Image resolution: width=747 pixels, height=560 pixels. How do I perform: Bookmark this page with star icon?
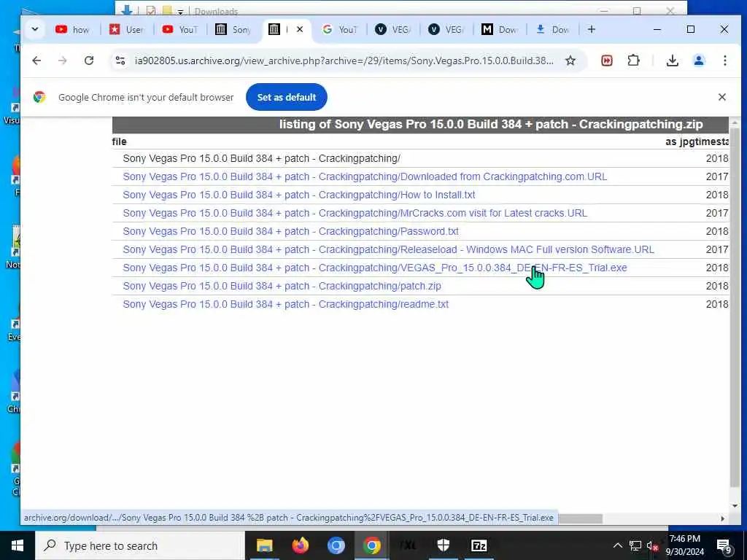click(570, 61)
